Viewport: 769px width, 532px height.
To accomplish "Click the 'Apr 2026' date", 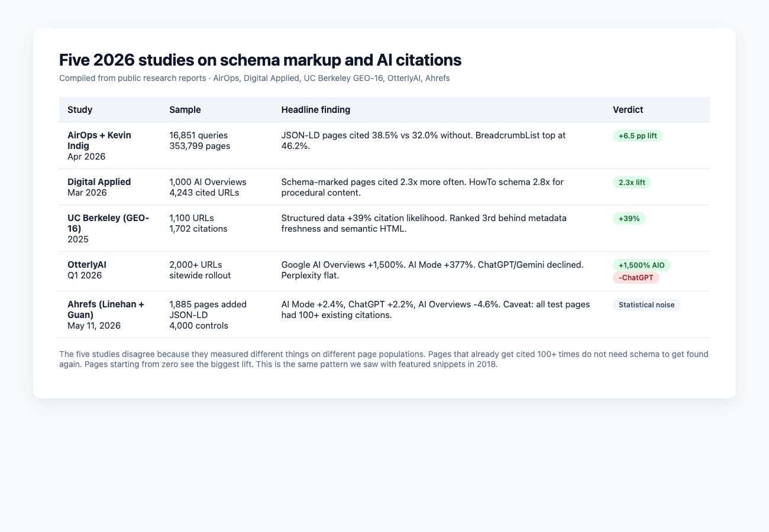I will [x=86, y=156].
